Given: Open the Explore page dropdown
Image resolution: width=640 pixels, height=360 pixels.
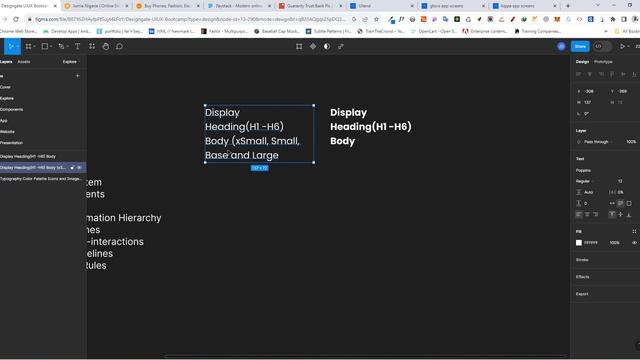Looking at the screenshot, I should coord(71,62).
